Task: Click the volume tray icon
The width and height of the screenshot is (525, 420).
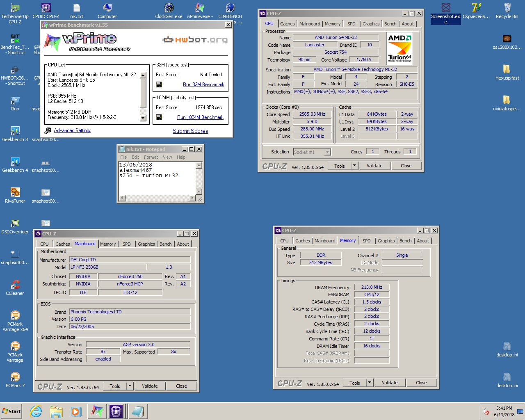Action: pos(486,411)
